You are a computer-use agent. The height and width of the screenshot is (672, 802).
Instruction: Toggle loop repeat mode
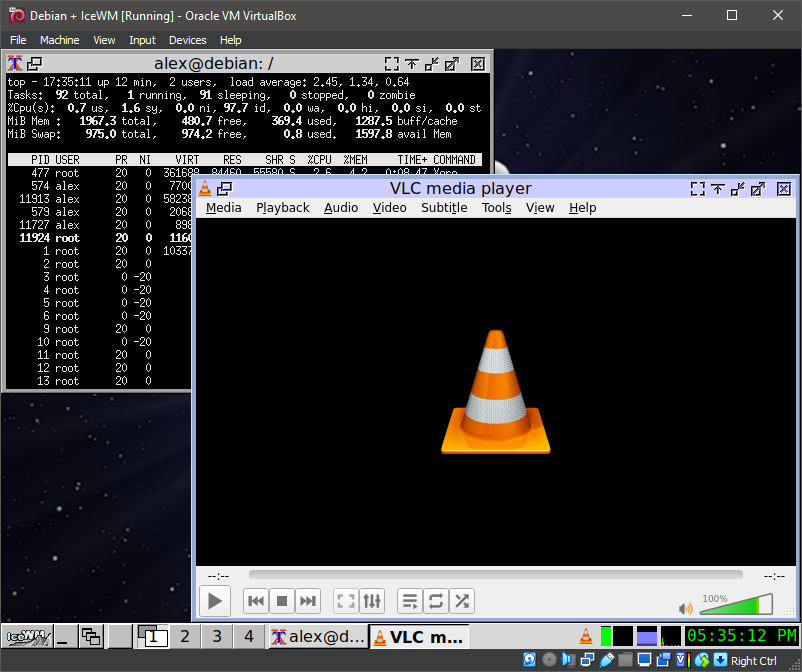click(x=436, y=601)
